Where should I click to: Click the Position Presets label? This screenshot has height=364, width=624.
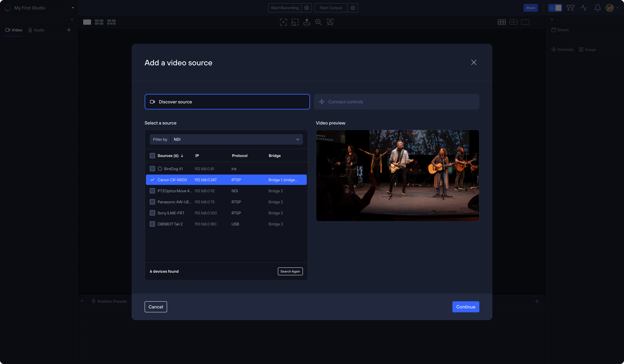(112, 301)
